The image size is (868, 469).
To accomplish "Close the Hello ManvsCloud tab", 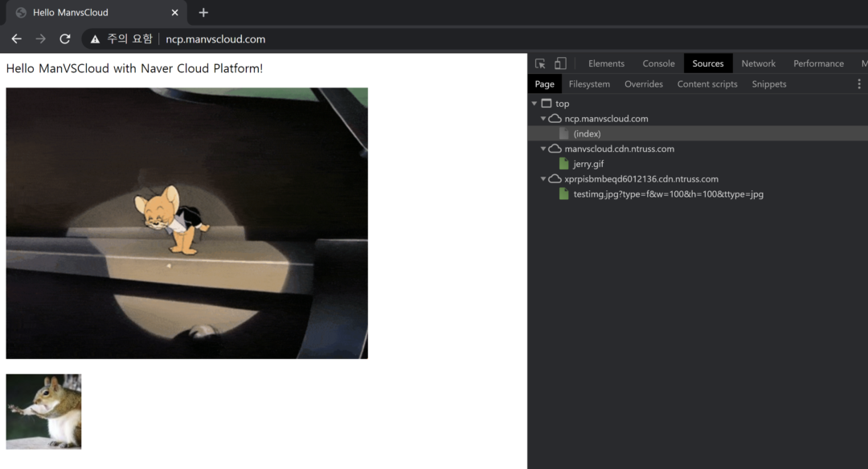I will 174,13.
